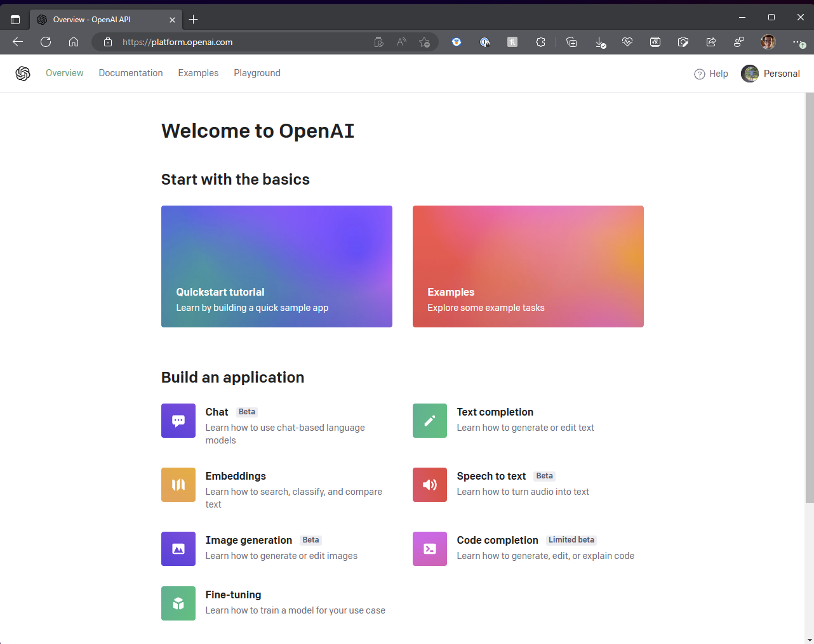Image resolution: width=814 pixels, height=644 pixels.
Task: Open the Image generation picture icon
Action: point(178,549)
